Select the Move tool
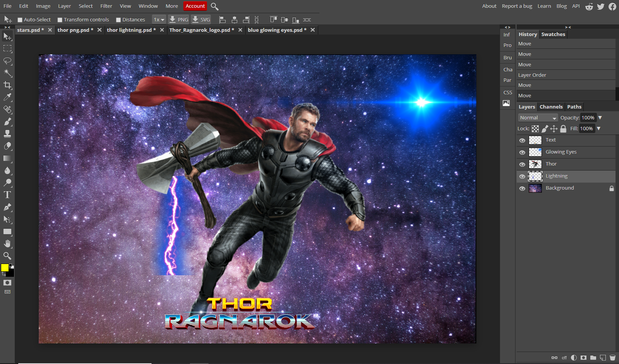The height and width of the screenshot is (364, 619). [7, 36]
